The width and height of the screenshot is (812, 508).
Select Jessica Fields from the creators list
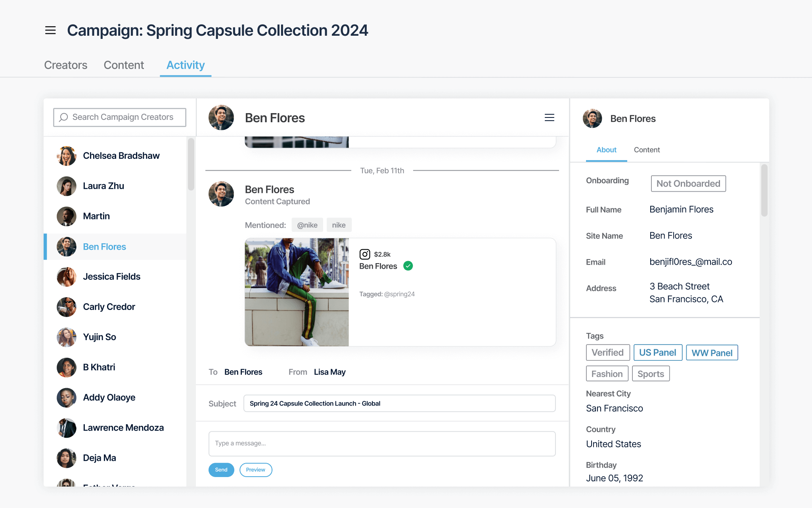click(112, 276)
